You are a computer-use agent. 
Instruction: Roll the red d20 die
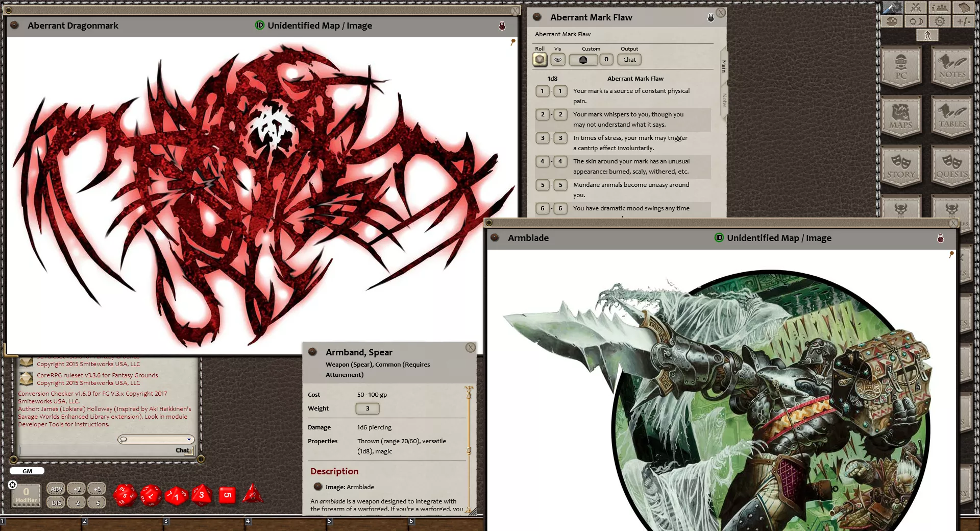125,495
